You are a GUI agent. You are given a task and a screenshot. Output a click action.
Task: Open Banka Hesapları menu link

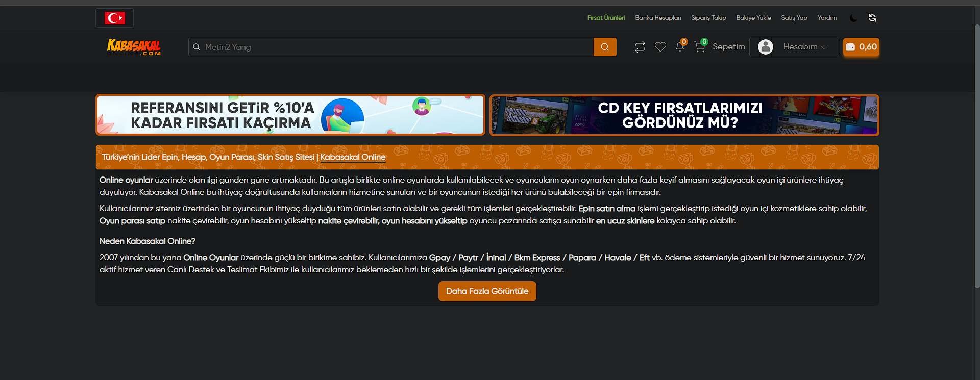[x=658, y=18]
